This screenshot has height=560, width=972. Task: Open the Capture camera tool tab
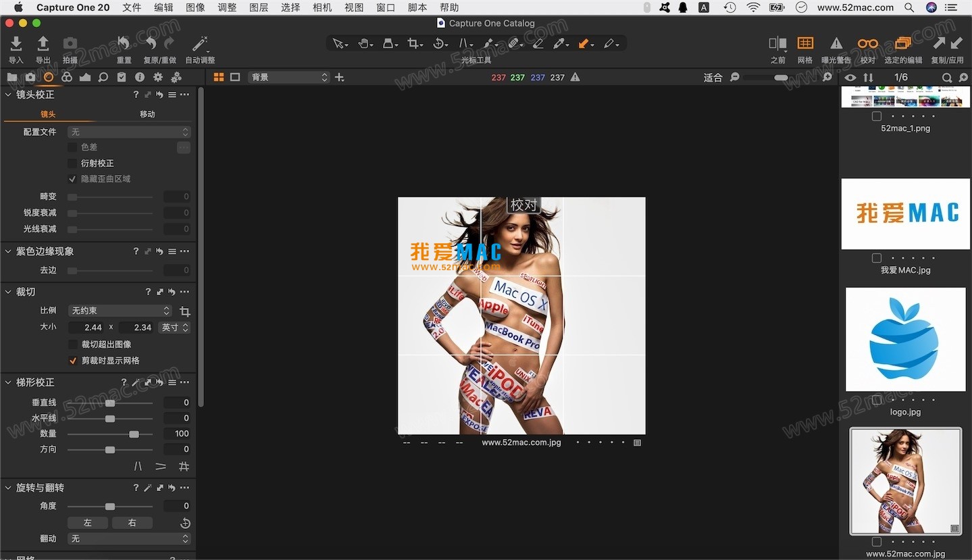point(30,77)
